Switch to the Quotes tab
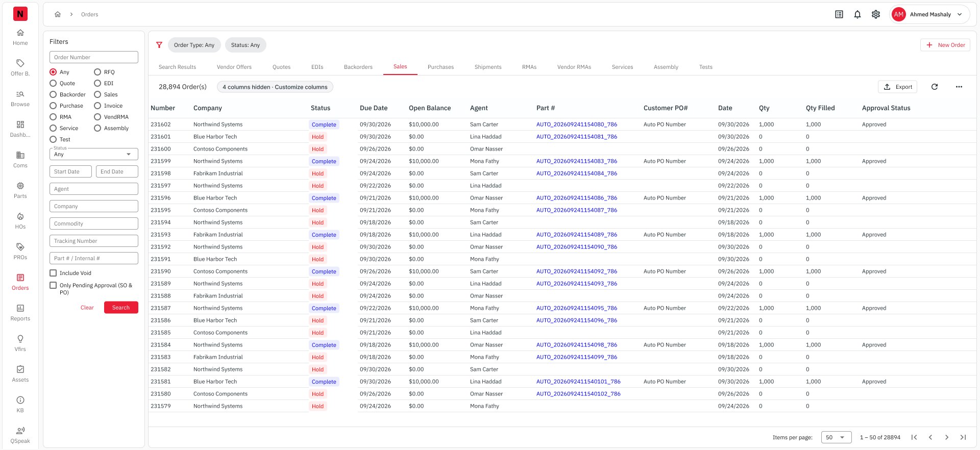 point(281,67)
